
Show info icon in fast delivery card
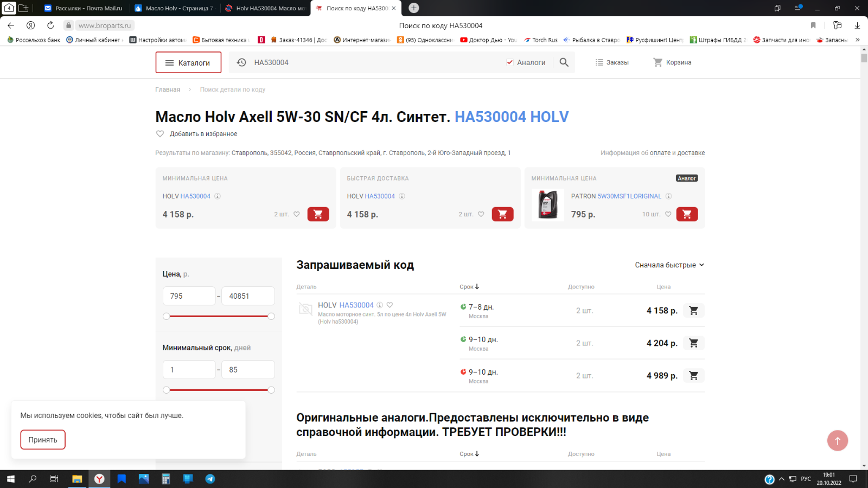(x=402, y=196)
